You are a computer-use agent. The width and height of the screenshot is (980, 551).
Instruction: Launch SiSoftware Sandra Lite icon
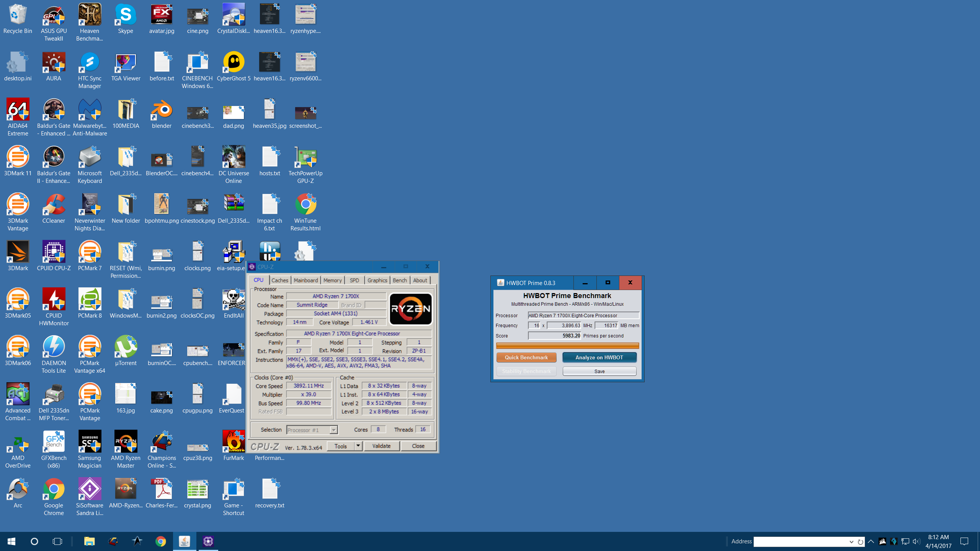point(90,497)
